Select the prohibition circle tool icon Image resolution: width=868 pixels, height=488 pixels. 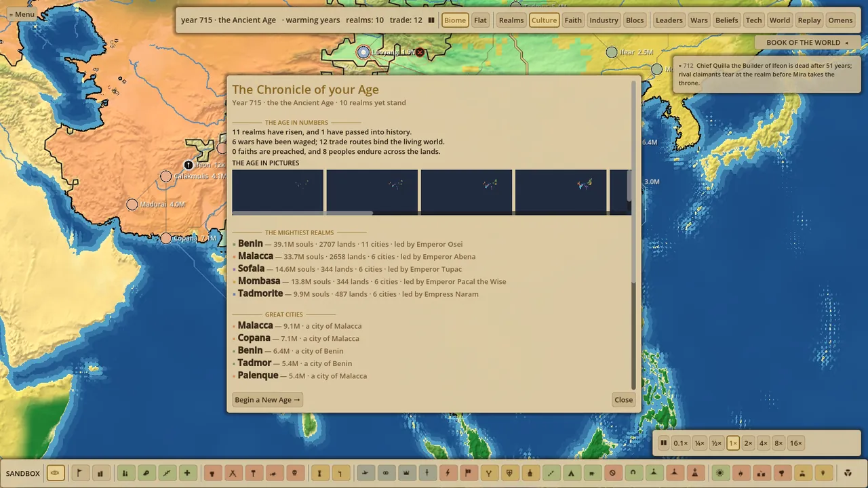click(x=612, y=473)
